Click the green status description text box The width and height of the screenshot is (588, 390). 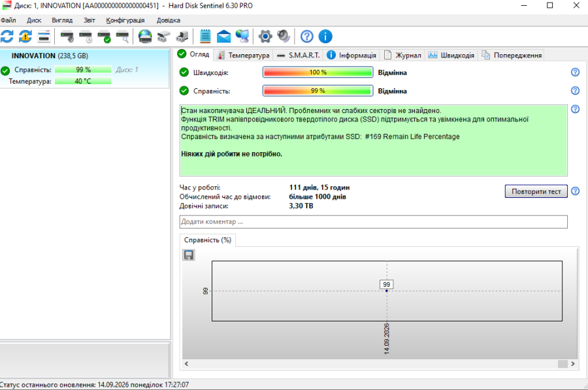click(x=374, y=140)
